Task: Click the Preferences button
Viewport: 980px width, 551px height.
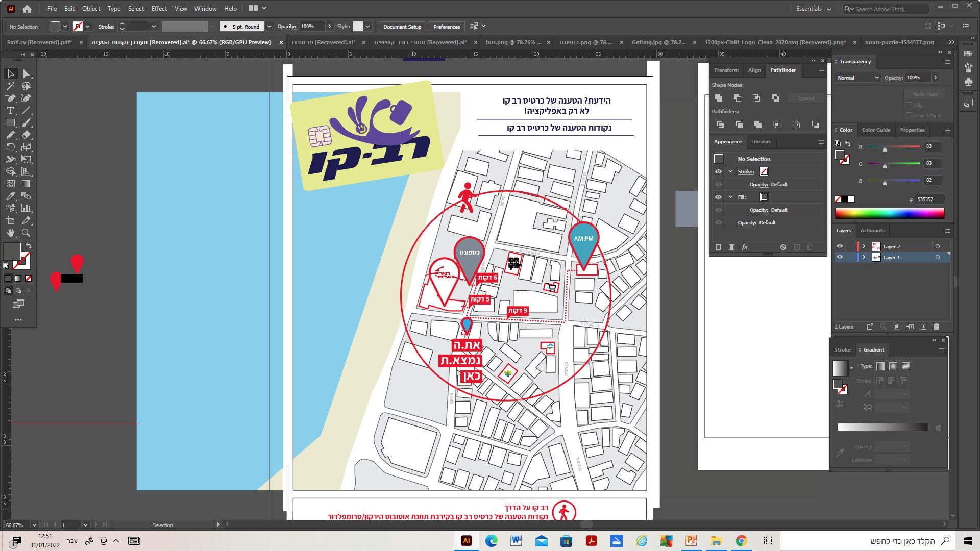Action: tap(446, 27)
